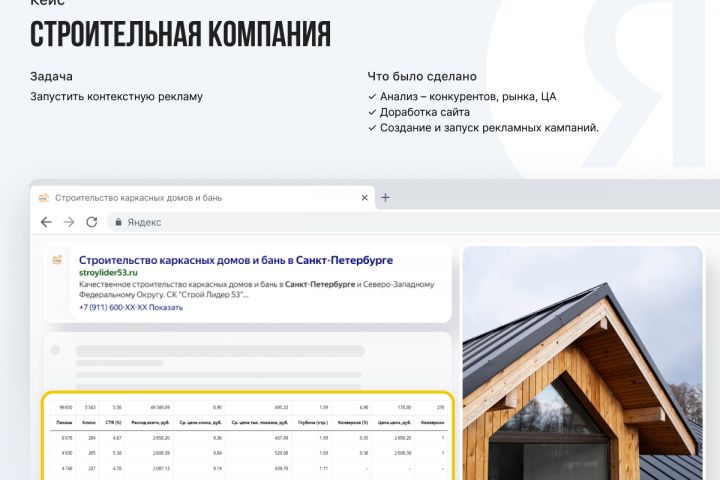Click 'Анализ – конкурентов, рынка, ЦА' item
Viewport: 720px width, 480px height.
(x=468, y=96)
